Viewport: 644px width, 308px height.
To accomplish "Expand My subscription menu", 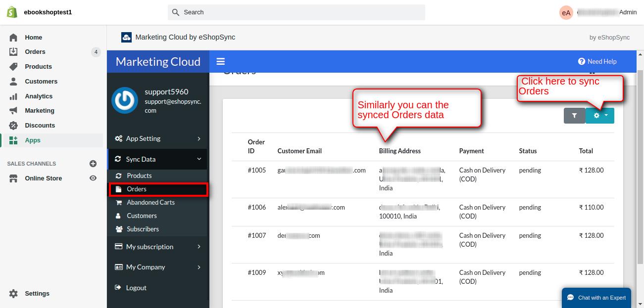I will (157, 247).
